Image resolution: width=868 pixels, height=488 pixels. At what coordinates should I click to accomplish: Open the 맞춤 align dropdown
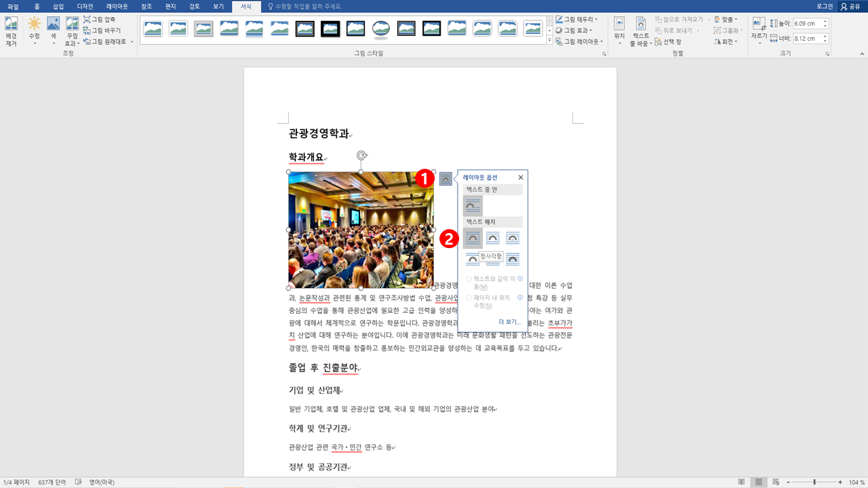726,20
